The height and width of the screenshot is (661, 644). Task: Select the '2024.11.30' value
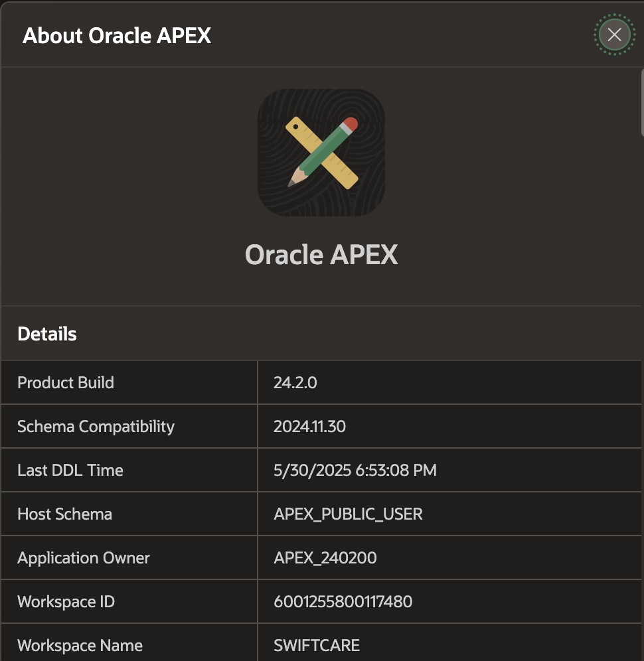(x=309, y=426)
